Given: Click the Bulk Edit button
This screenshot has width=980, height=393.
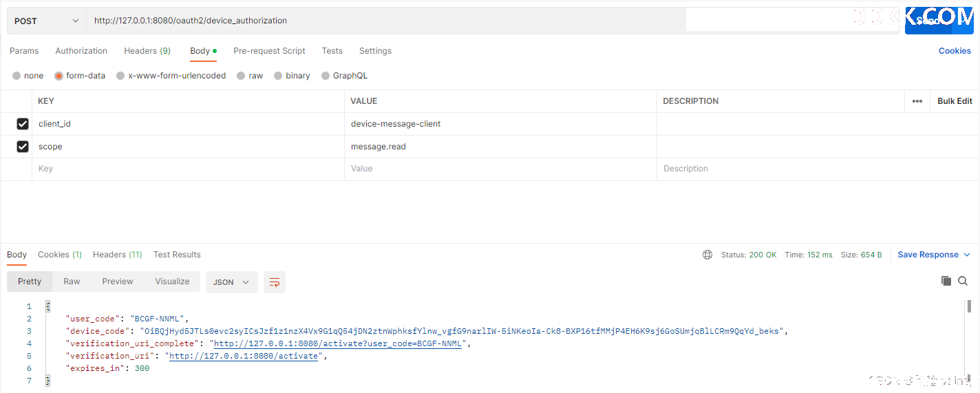Looking at the screenshot, I should [955, 101].
